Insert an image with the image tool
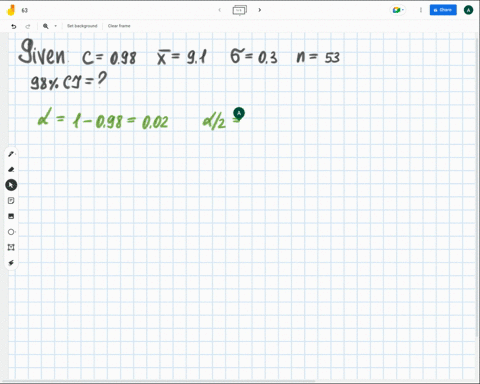Viewport: 480px width, 384px height. click(x=11, y=216)
